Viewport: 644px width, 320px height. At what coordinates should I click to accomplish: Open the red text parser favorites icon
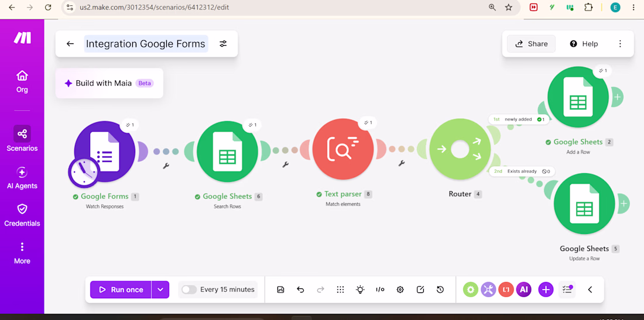(506, 290)
